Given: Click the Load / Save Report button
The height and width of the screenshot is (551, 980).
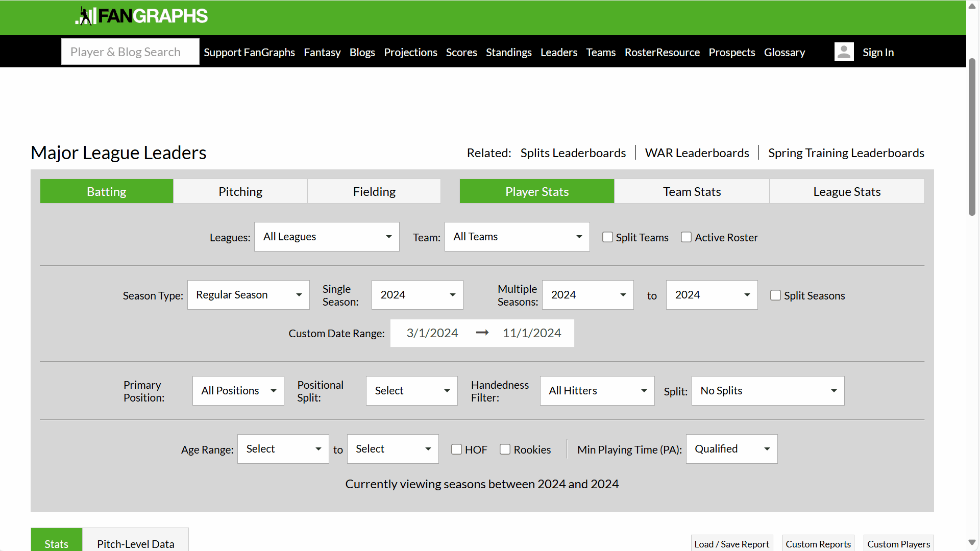Looking at the screenshot, I should click(x=731, y=544).
